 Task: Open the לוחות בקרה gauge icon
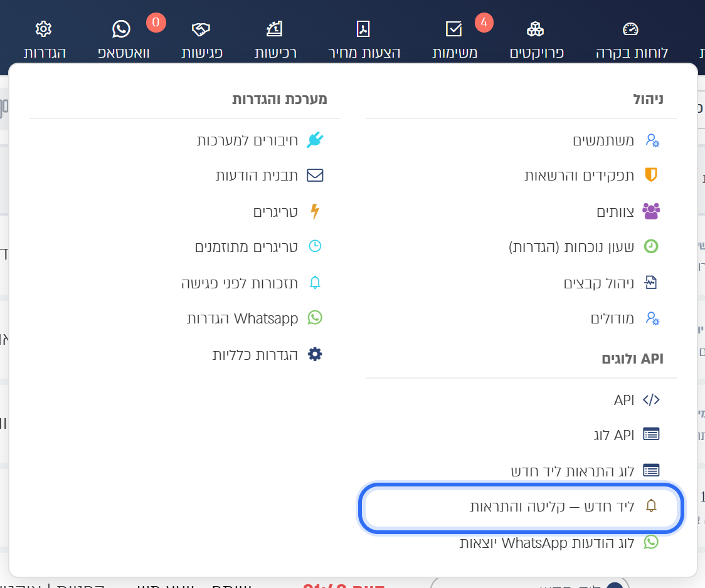630,29
